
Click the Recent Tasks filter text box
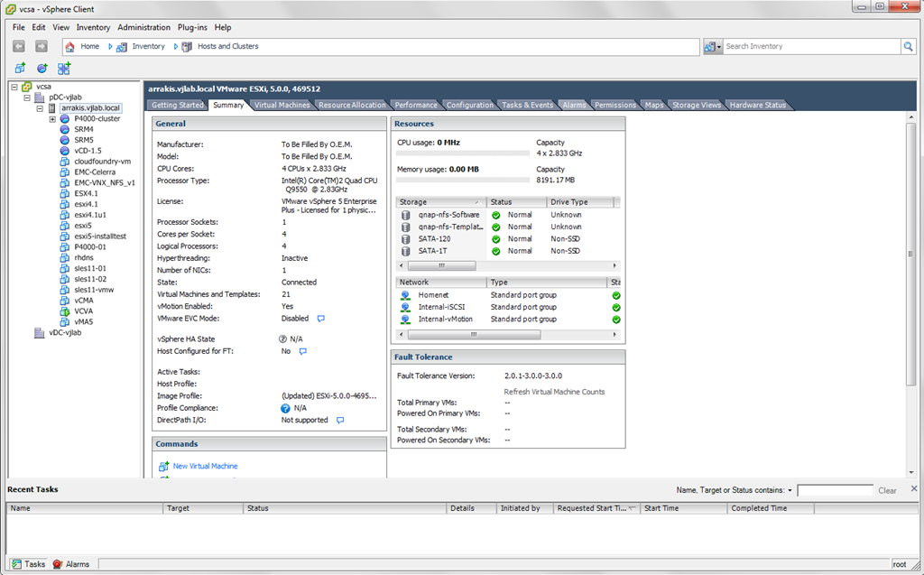pos(835,491)
